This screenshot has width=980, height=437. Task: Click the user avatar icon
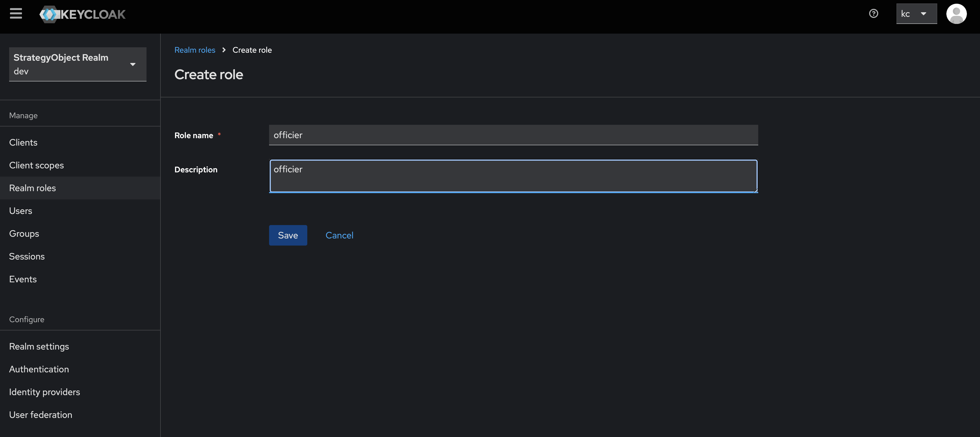(x=956, y=14)
